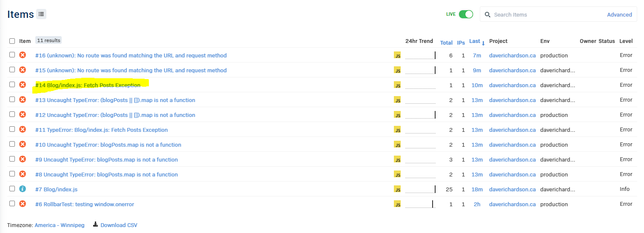Sort by the Last column arrow
The height and width of the screenshot is (233, 644).
pos(483,43)
